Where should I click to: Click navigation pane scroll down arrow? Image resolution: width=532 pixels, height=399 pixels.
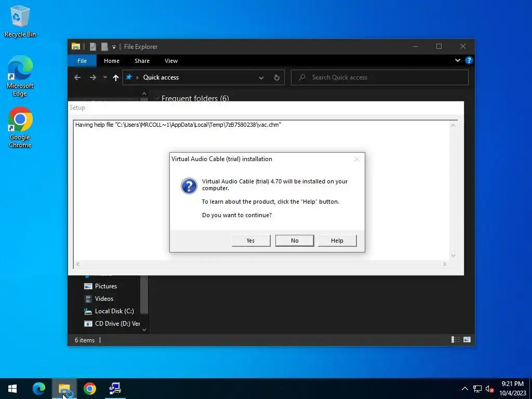tap(144, 329)
